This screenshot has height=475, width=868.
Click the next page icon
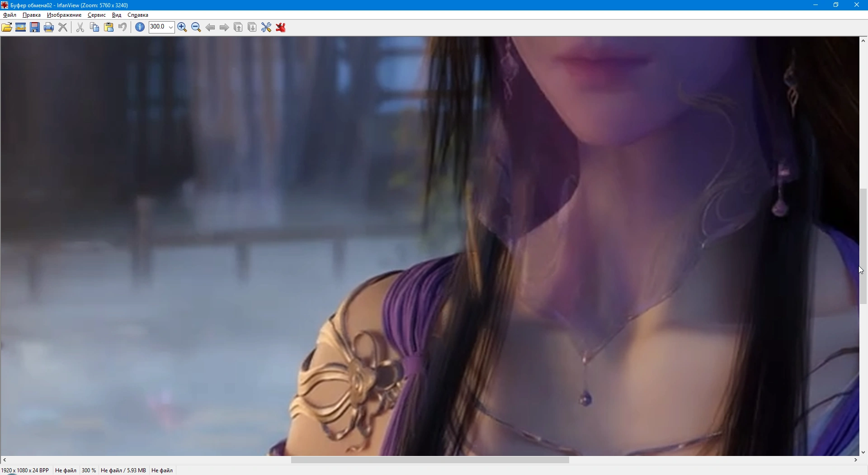click(252, 27)
